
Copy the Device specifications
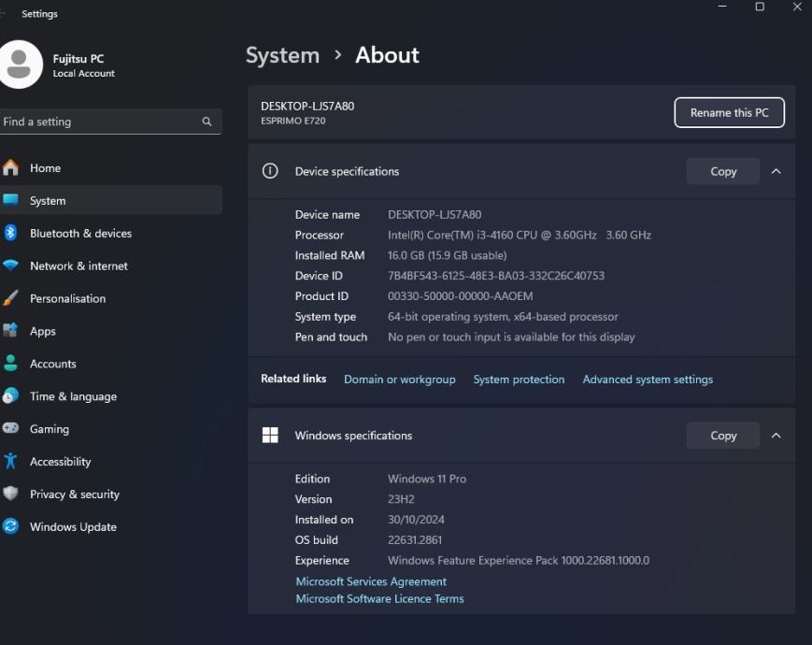[722, 172]
